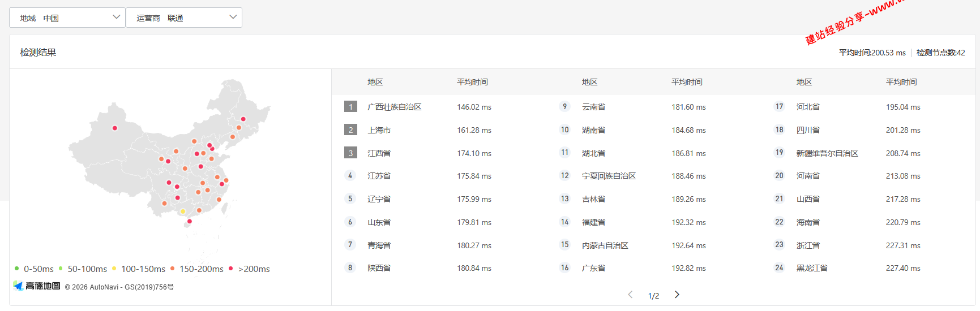
Task: Click the 100-150ms legend label
Action: tap(143, 269)
